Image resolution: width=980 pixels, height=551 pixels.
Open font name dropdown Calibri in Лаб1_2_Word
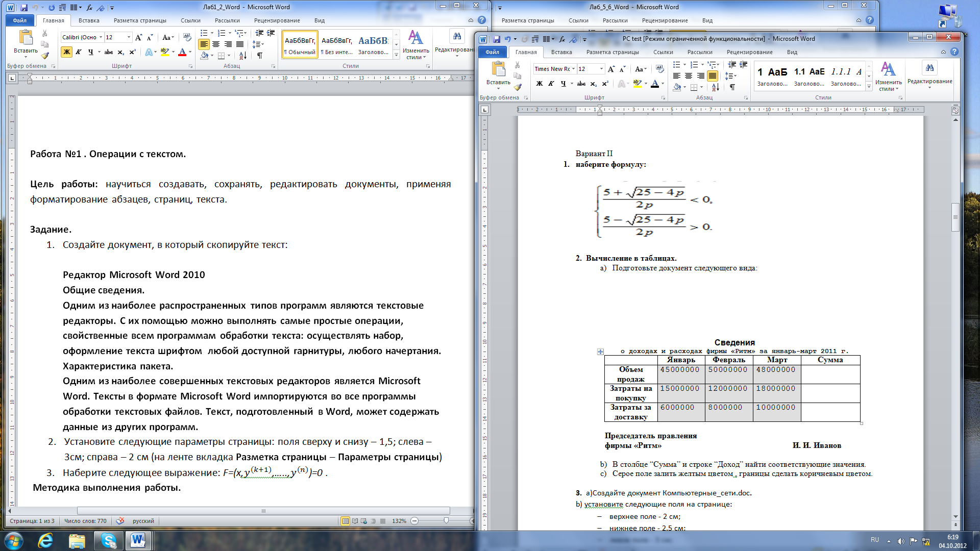(101, 37)
